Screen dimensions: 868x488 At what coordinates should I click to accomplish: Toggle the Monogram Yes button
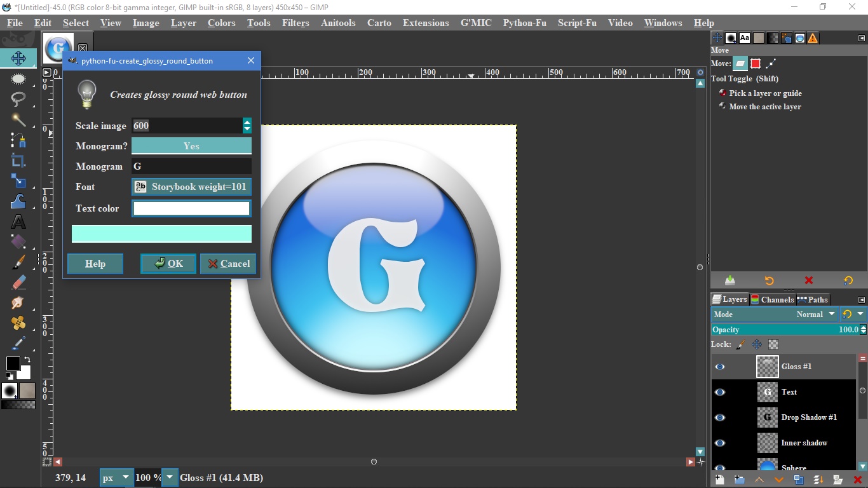[x=191, y=146]
